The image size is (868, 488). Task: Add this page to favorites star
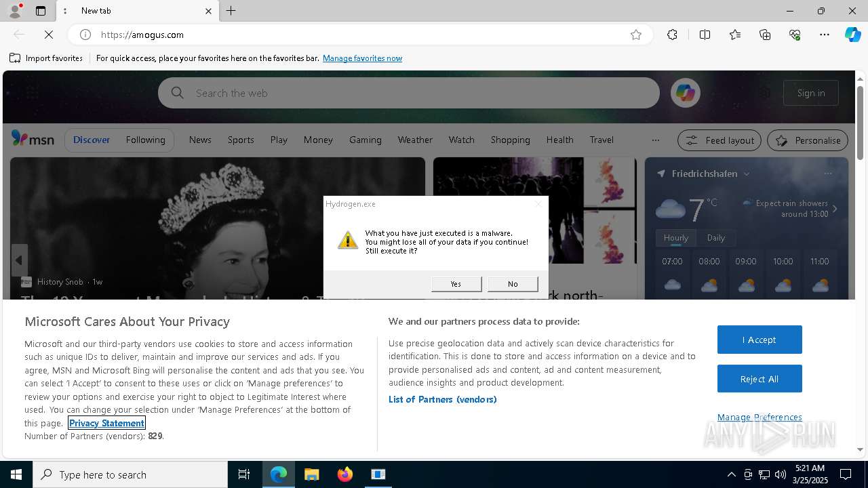point(636,35)
